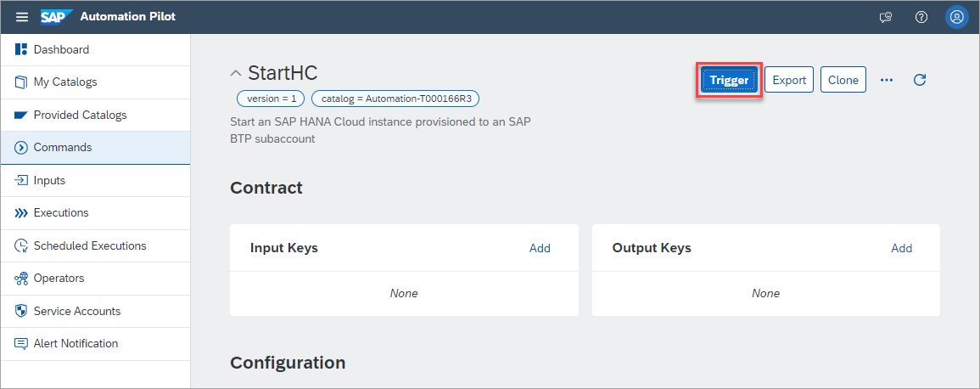Click the My Catalogs book icon
The image size is (980, 389).
click(21, 82)
